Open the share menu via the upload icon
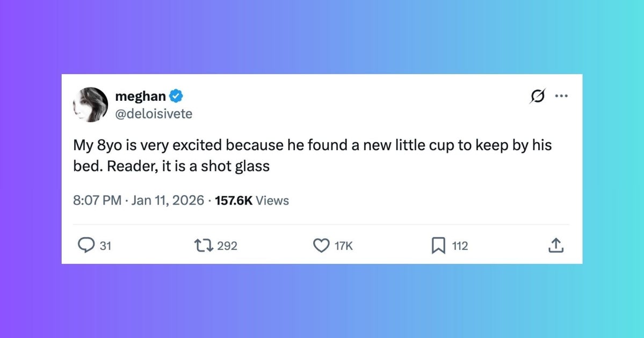The image size is (644, 338). [556, 245]
